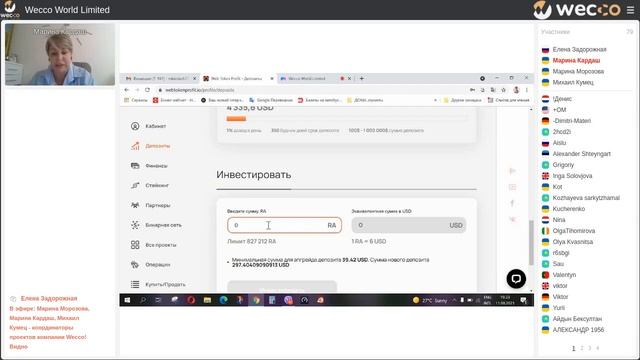This screenshot has height=360, width=640.
Task: Open the Chrome profile avatar
Action: pos(516,90)
